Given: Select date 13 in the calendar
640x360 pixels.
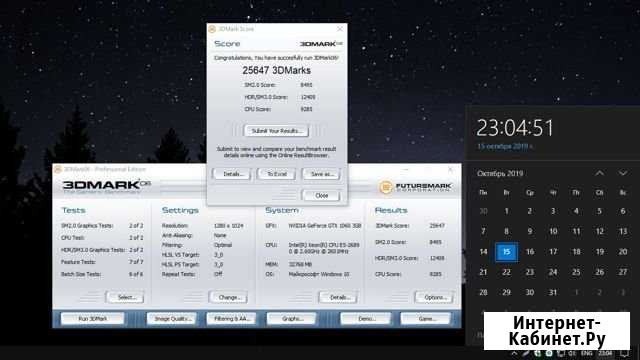Looking at the screenshot, I should coord(623,231).
